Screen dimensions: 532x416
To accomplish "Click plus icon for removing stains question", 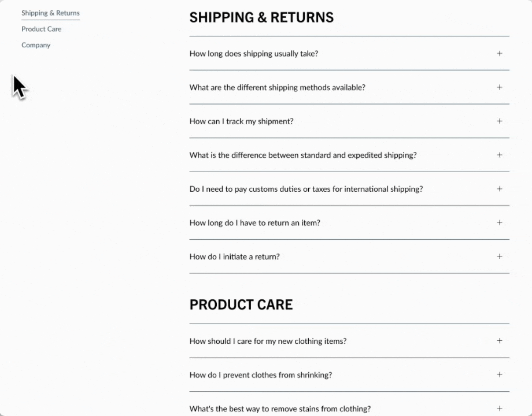I will point(500,408).
